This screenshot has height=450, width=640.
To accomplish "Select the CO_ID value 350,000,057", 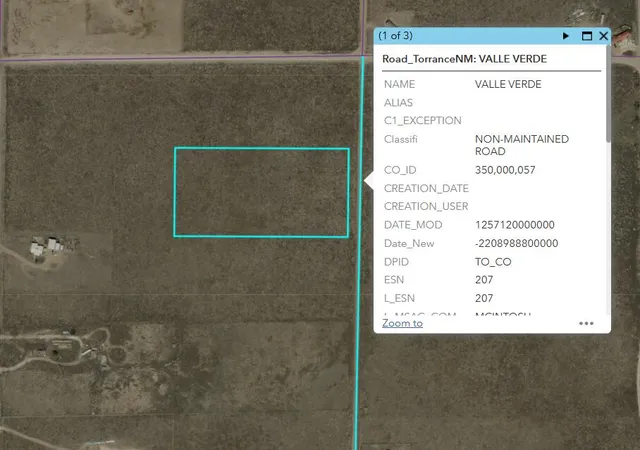I will [505, 170].
